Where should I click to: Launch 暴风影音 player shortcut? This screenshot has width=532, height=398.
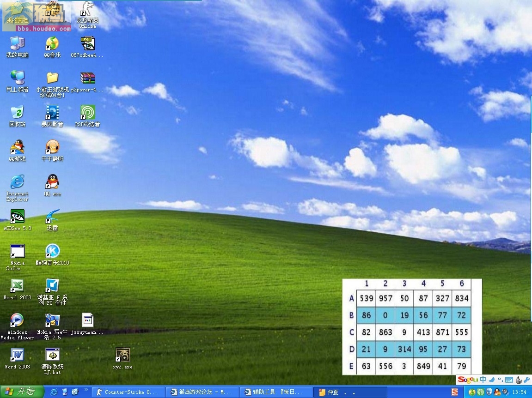coord(52,116)
